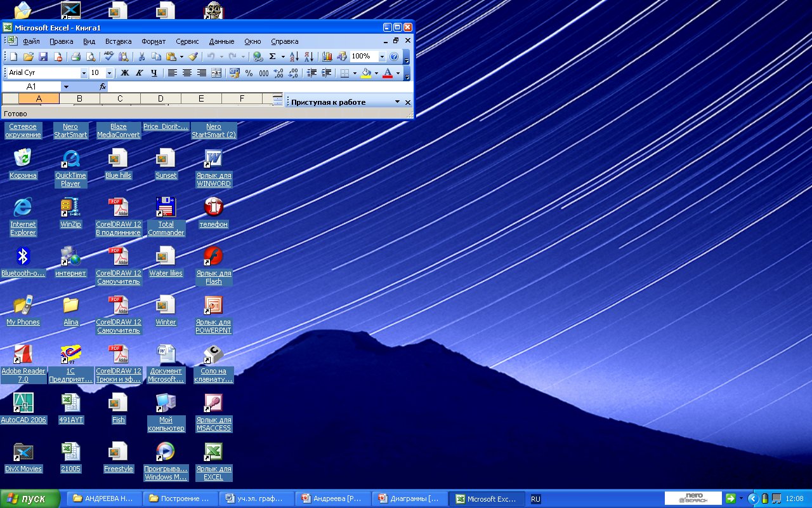
Task: Open the font size 10 dropdown
Action: point(109,73)
